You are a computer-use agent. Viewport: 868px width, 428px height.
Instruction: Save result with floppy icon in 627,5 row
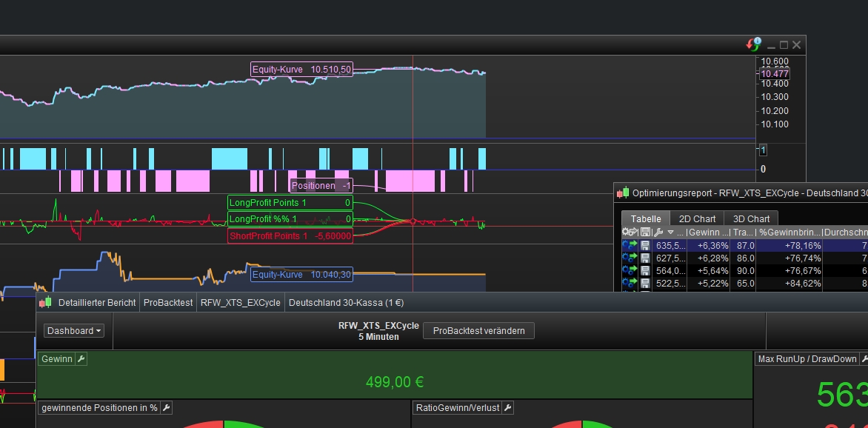pyautogui.click(x=646, y=258)
